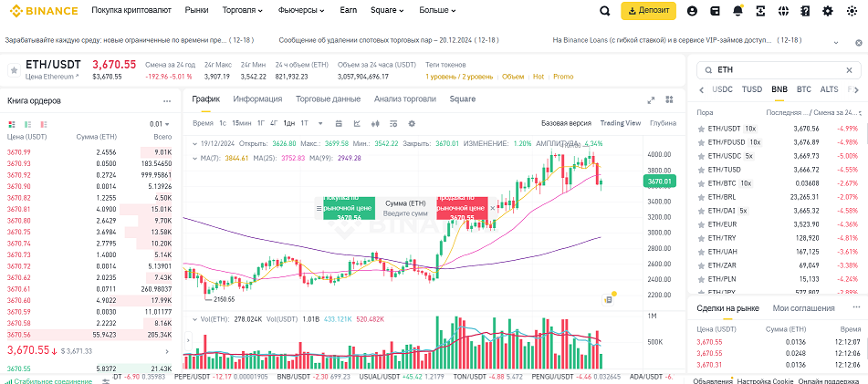Switch to Торговые данные tab

[x=328, y=99]
